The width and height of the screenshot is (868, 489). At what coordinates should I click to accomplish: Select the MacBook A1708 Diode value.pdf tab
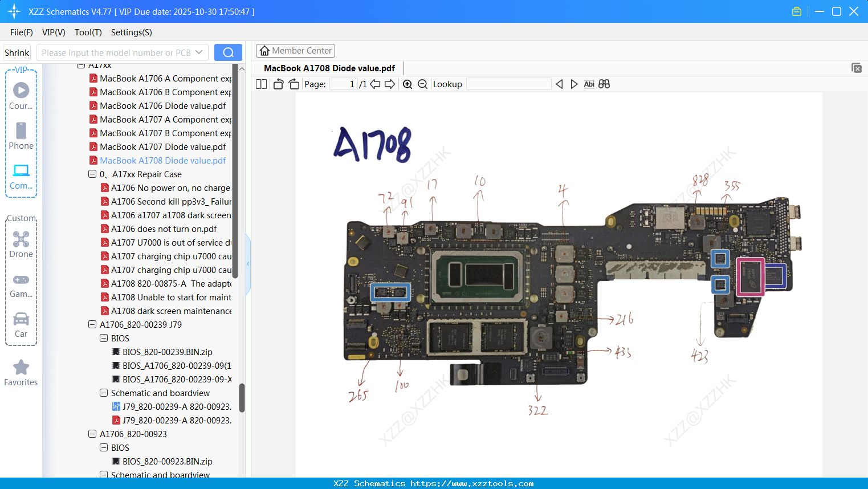tap(329, 68)
